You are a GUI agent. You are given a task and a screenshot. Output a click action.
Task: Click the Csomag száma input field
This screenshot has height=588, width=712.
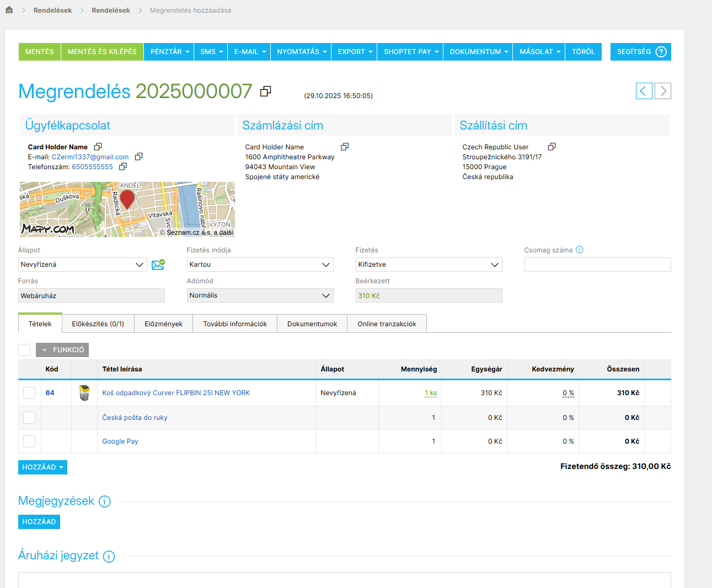pyautogui.click(x=597, y=265)
